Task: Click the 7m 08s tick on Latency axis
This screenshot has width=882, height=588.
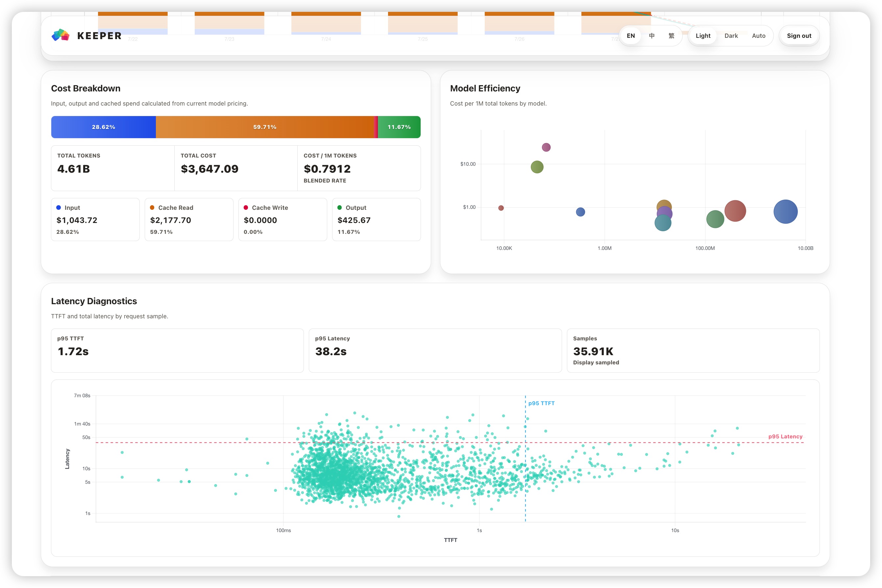Action: pos(82,396)
